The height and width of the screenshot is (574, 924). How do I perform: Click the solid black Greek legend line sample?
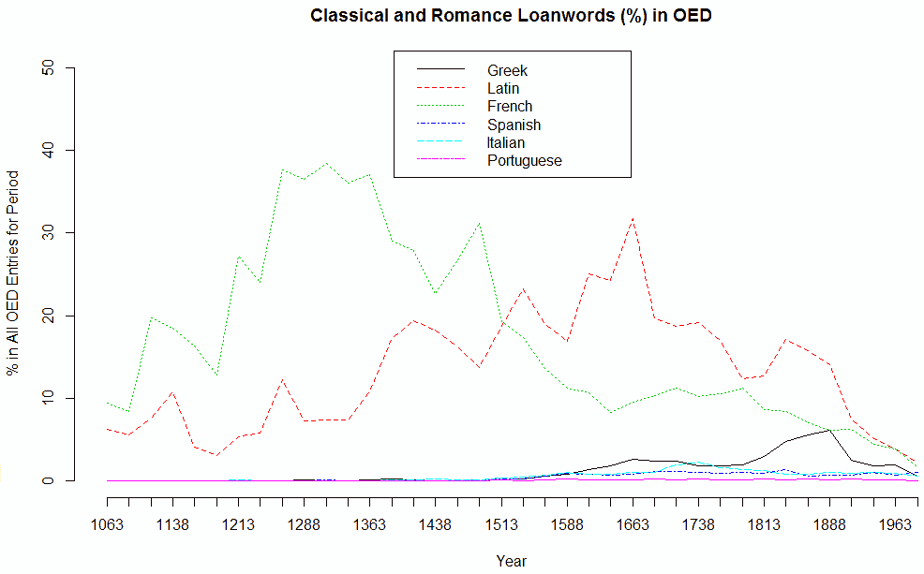pyautogui.click(x=440, y=70)
